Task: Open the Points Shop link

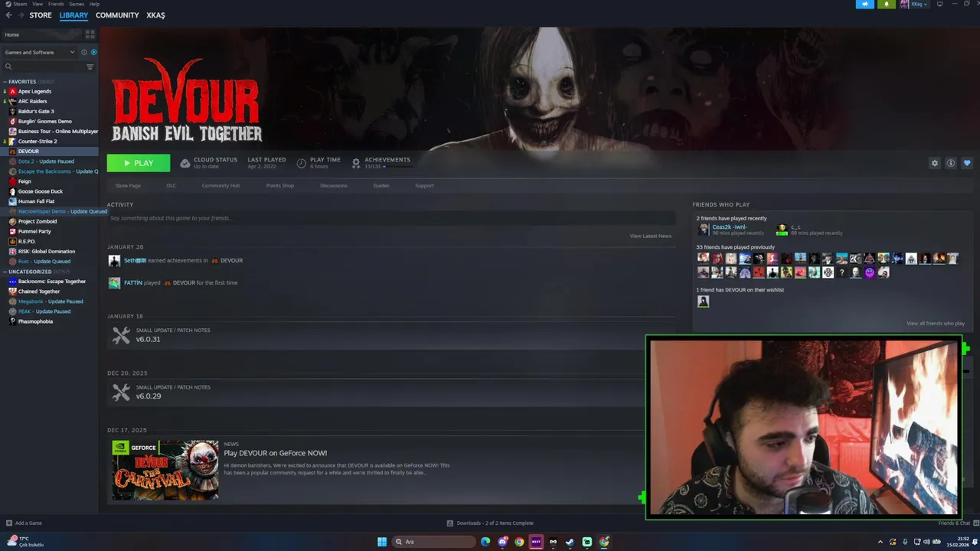Action: [x=279, y=186]
